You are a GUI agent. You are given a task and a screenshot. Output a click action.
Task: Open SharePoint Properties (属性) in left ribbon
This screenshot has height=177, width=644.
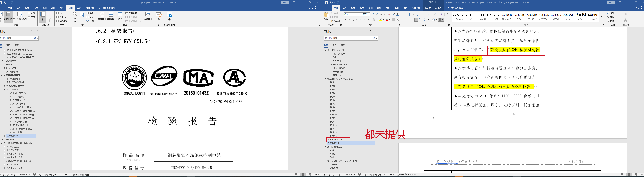coord(169,17)
